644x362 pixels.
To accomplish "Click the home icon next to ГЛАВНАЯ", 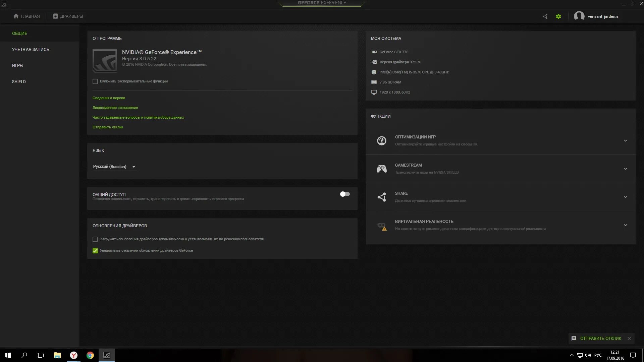I will [16, 16].
